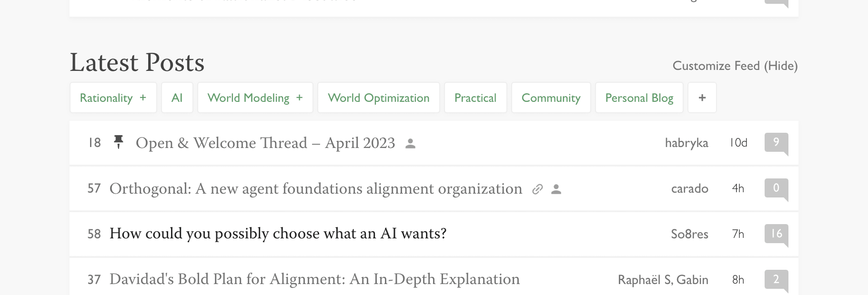Open post 'How could you possibly choose what an AI wants?'
This screenshot has width=868, height=295.
(x=278, y=234)
